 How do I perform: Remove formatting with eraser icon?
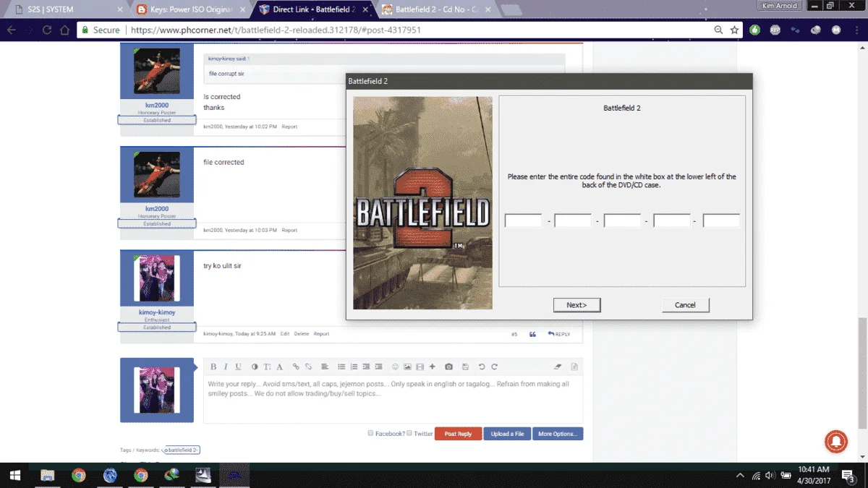(x=558, y=367)
